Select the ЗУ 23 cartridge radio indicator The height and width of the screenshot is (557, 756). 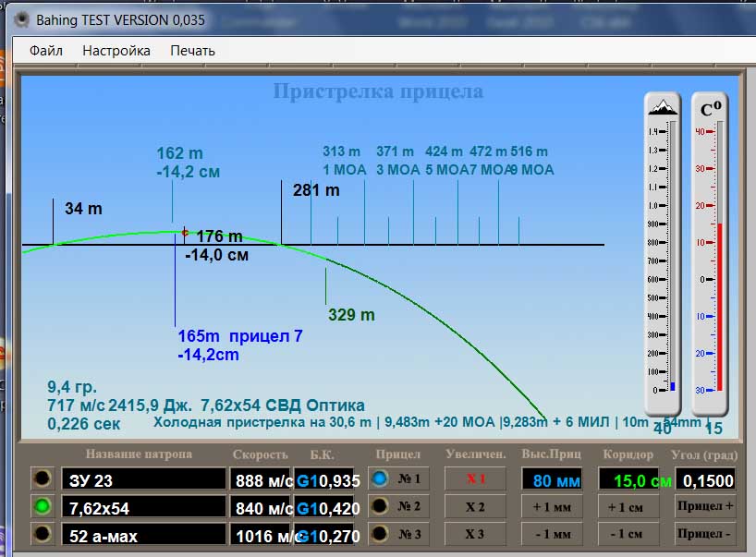tap(41, 478)
